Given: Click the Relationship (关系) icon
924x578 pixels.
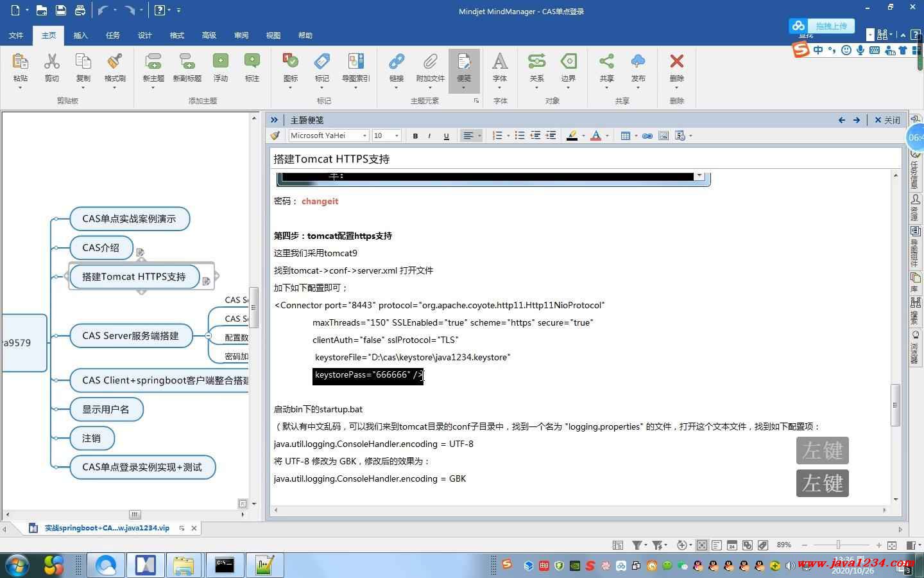Looking at the screenshot, I should [537, 62].
